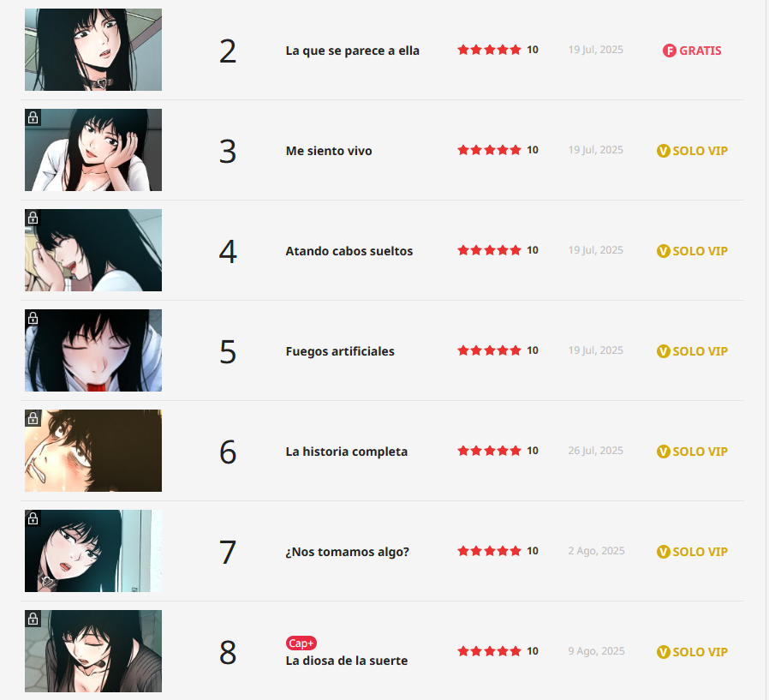Click the lock icon on chapter 3 thumbnail
Screen dimensions: 769x700
33,117
